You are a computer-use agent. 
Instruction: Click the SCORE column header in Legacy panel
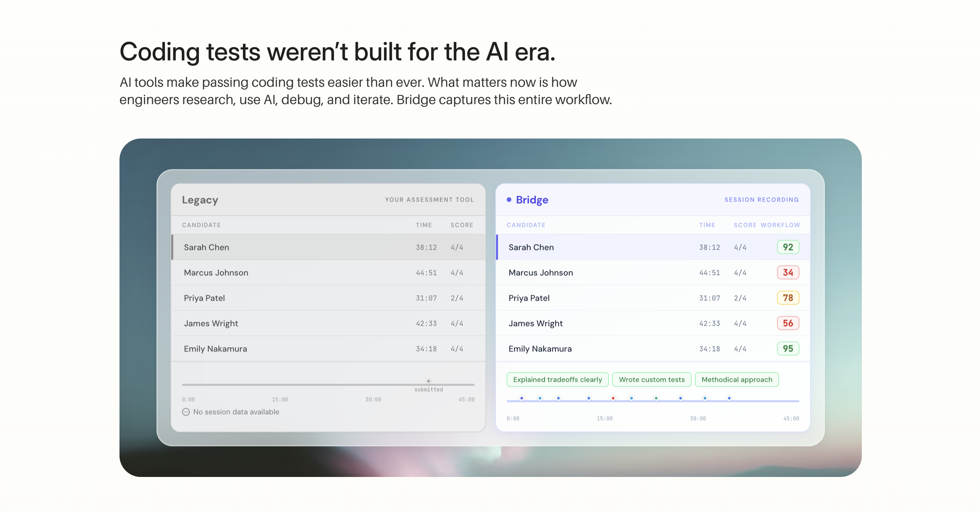coord(462,225)
